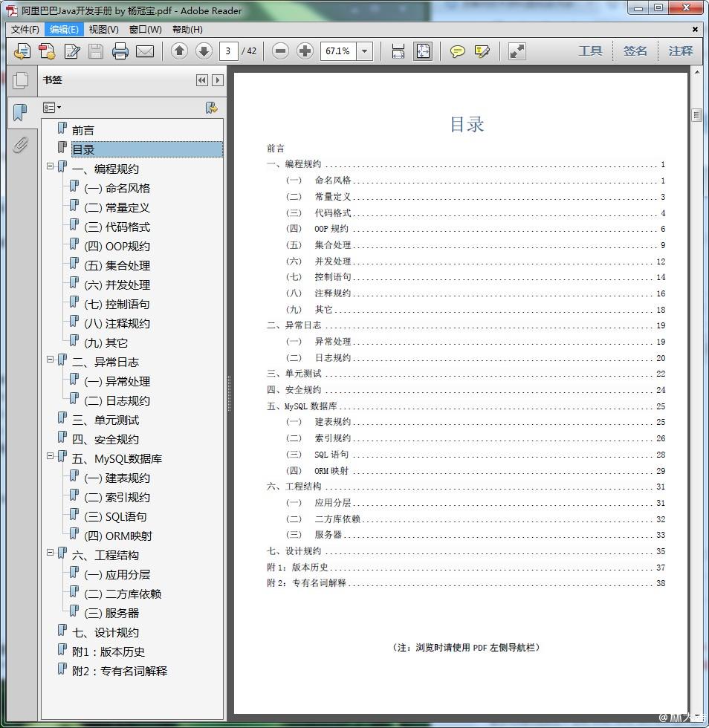Jump to (四) OOP规约 bookmark
The image size is (709, 728).
[117, 246]
